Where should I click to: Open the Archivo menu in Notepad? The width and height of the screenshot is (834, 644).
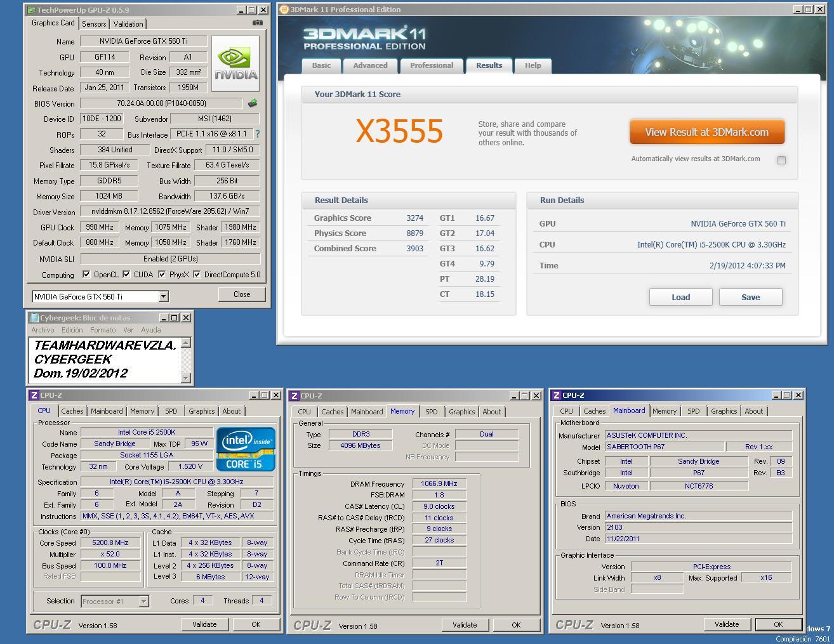pos(43,330)
